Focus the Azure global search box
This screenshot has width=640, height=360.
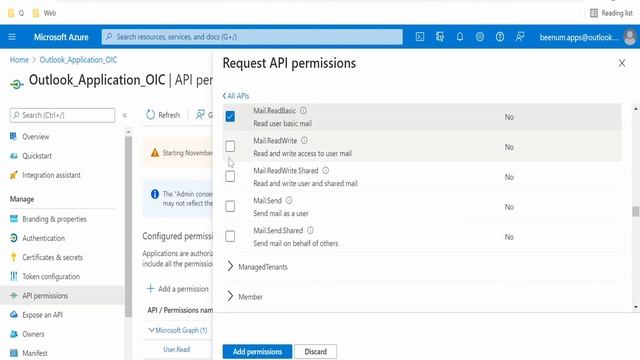click(252, 37)
